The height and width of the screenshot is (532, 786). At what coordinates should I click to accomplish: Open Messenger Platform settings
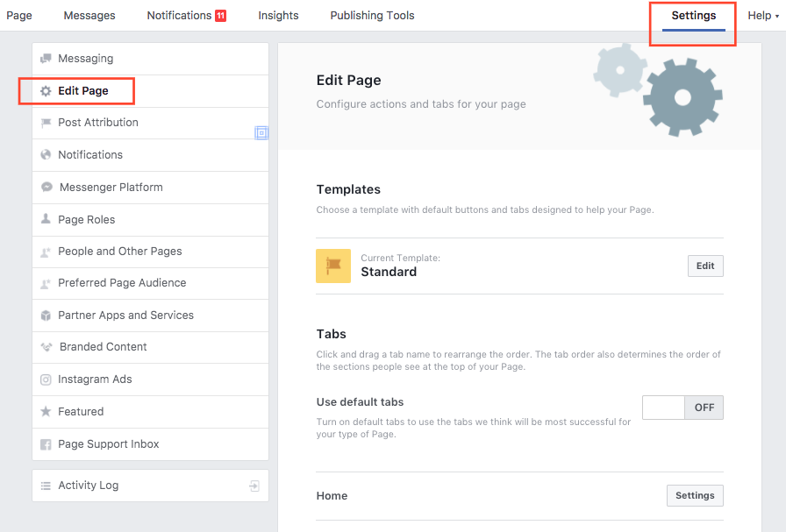point(150,187)
